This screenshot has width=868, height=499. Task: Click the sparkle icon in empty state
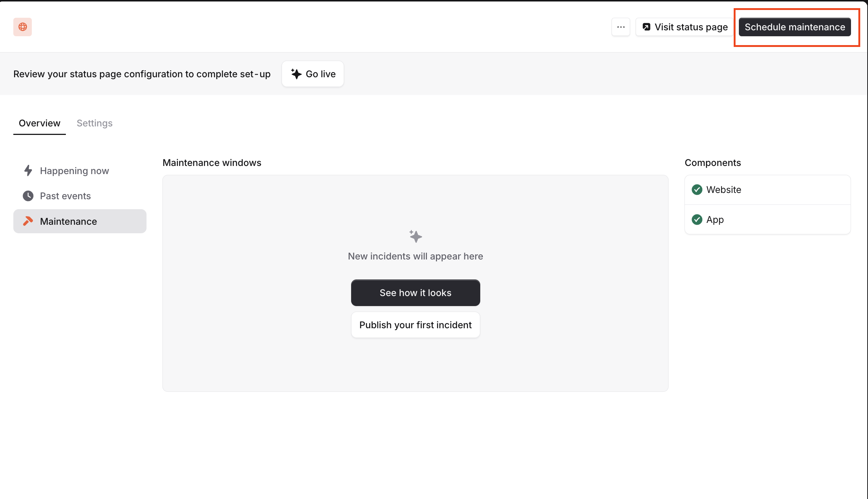[416, 236]
